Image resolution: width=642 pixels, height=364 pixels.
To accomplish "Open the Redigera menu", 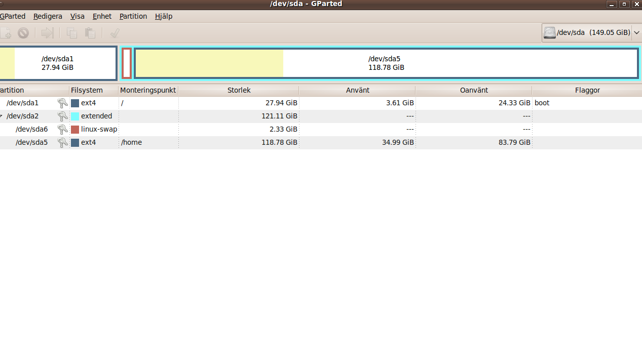I will click(48, 16).
